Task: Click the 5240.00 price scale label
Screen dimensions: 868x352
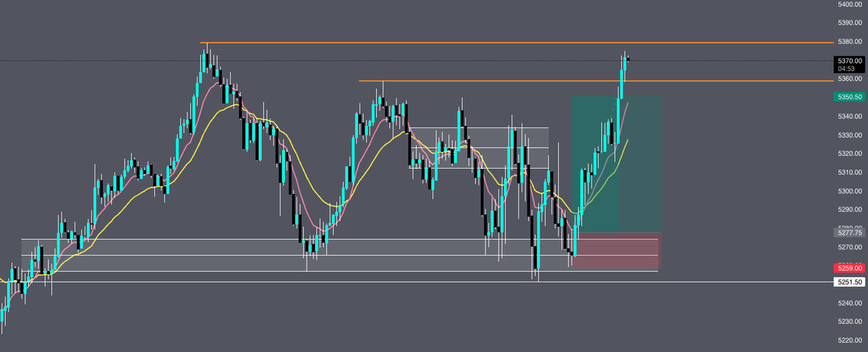Action: [849, 303]
